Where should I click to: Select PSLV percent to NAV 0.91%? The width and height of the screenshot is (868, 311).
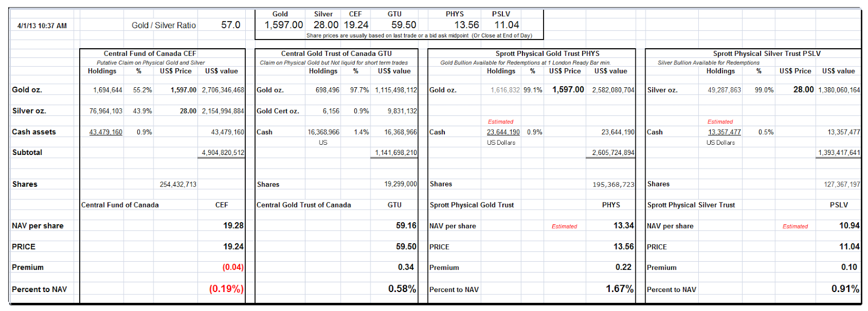click(x=845, y=289)
